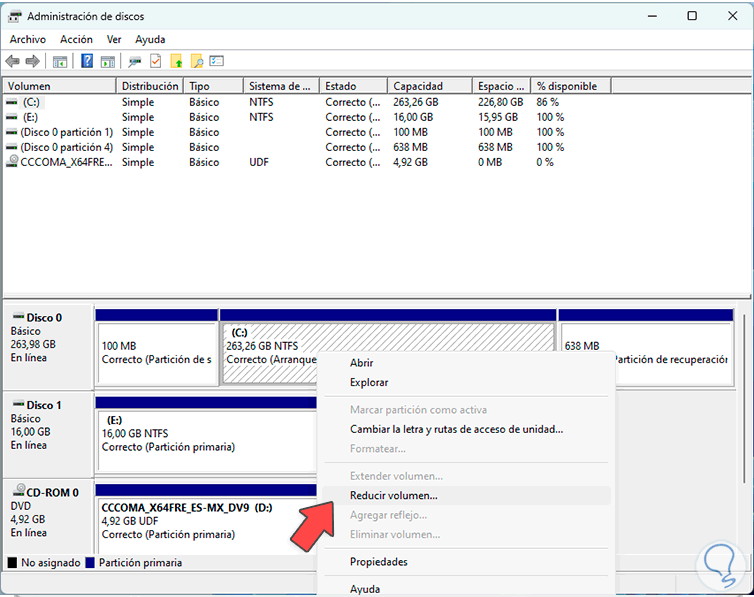Sort by the Estado column header

[x=353, y=86]
